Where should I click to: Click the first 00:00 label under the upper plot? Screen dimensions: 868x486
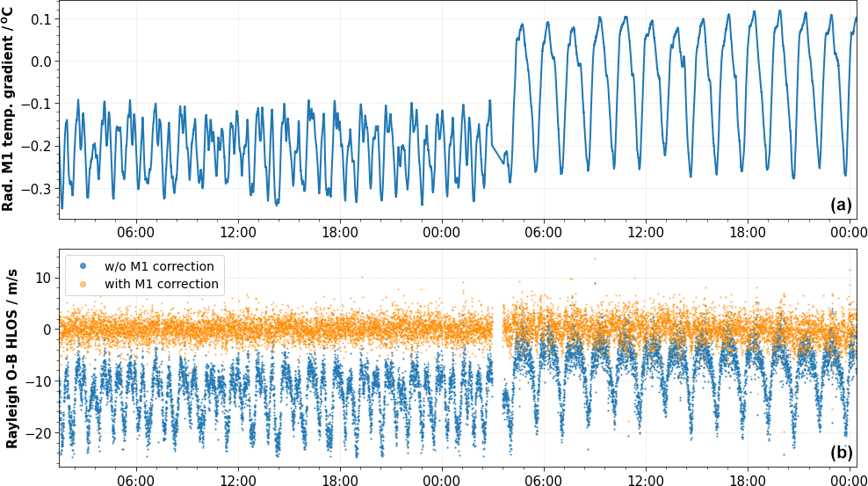(442, 231)
